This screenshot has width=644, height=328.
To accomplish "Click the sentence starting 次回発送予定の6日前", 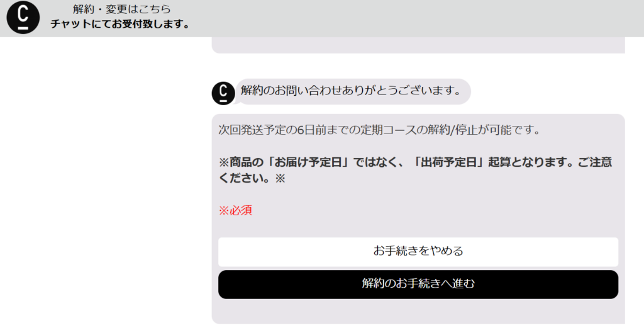I will (x=379, y=130).
